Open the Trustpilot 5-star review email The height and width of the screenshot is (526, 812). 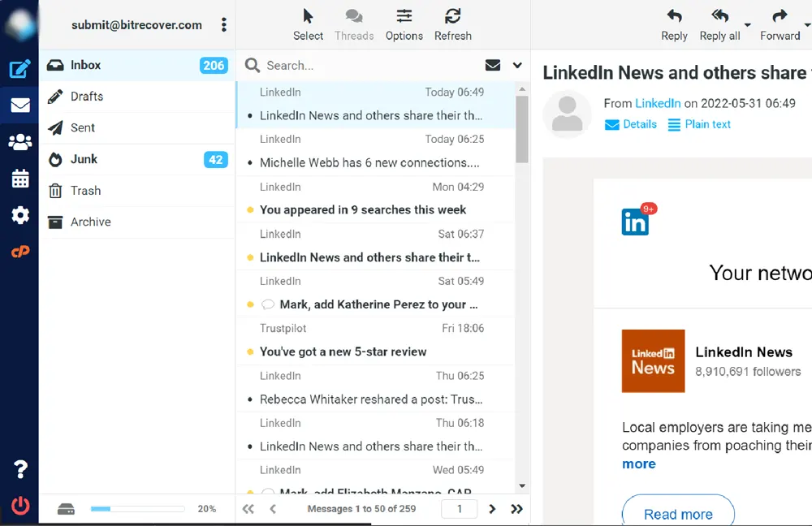[x=375, y=341]
